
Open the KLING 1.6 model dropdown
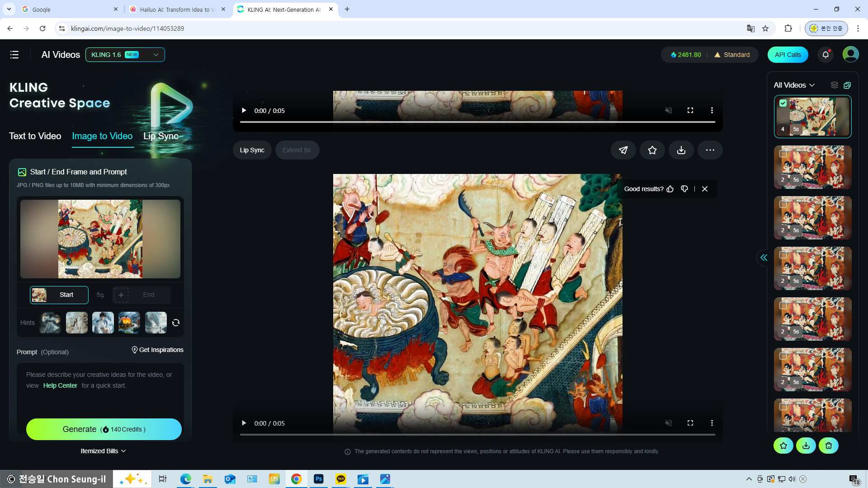click(x=125, y=55)
